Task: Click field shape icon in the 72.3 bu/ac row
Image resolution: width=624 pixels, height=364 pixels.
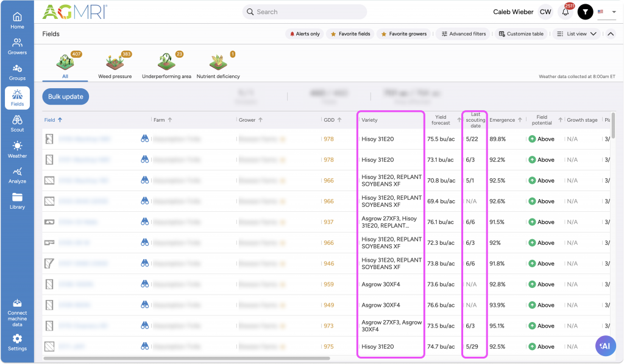Action: 49,242
